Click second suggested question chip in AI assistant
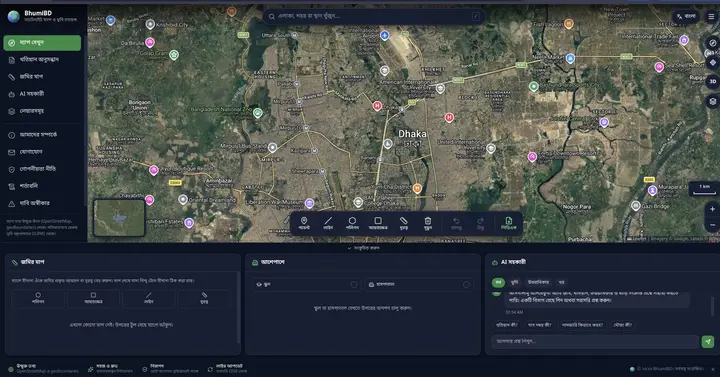 click(x=539, y=325)
